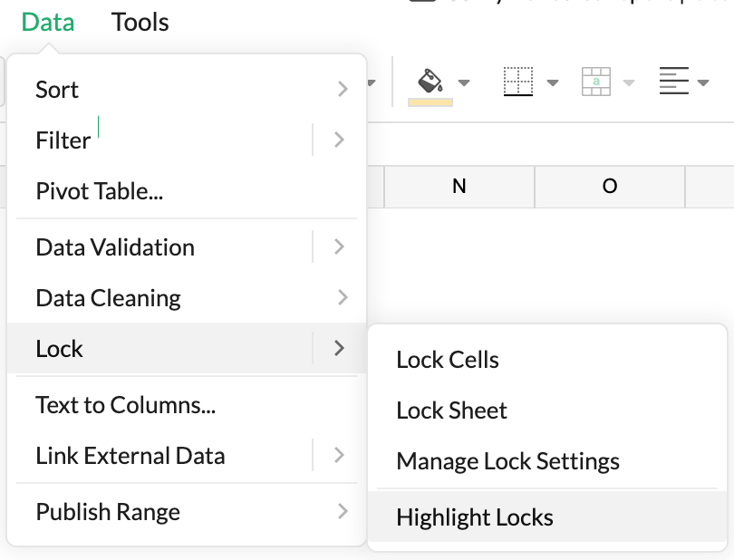Select Pivot Table... from the Data menu

coord(99,191)
